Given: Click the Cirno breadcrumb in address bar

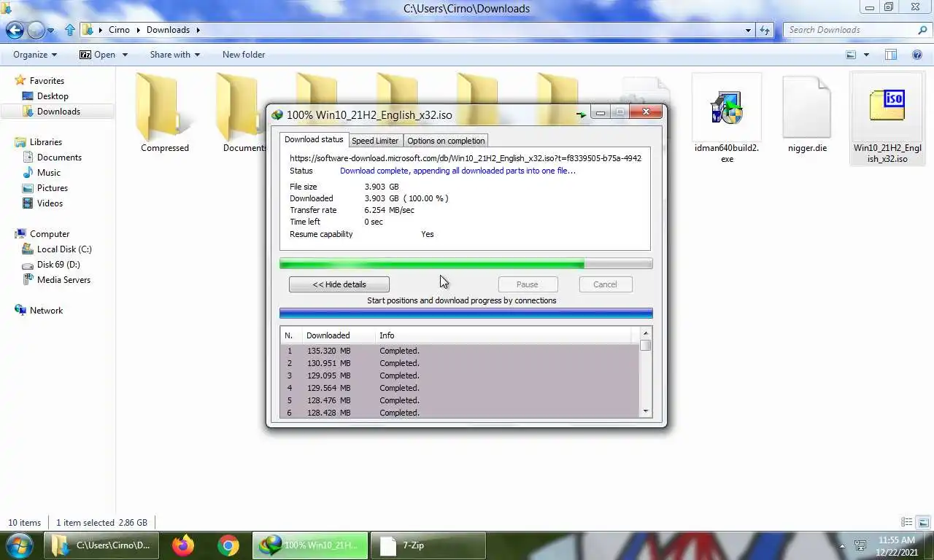Looking at the screenshot, I should click(119, 30).
